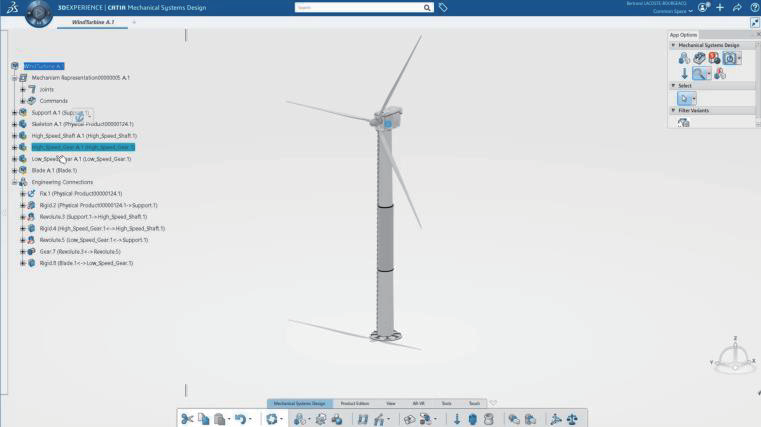Screen dimensions: 761x427
Task: Expand the Joints node in tree
Action: coord(22,89)
